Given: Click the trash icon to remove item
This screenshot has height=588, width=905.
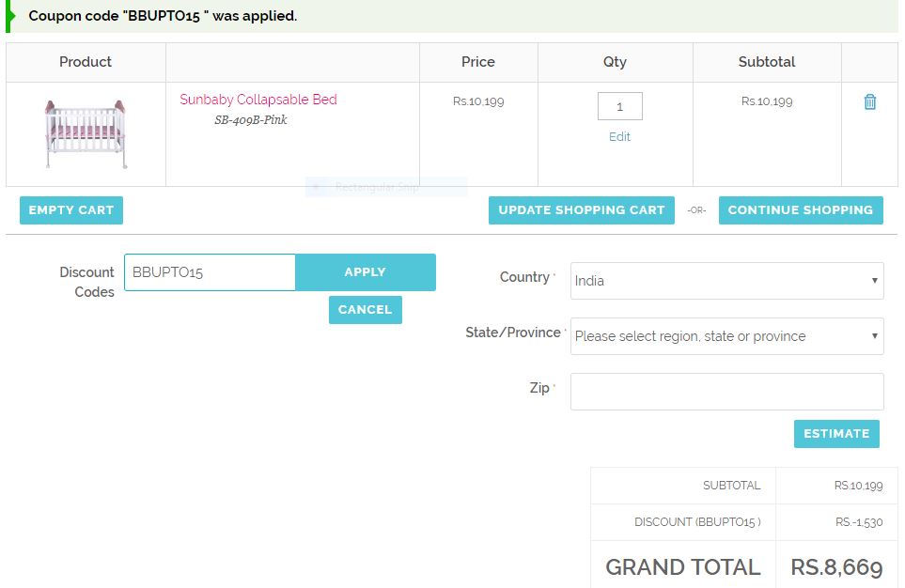Looking at the screenshot, I should click(869, 102).
